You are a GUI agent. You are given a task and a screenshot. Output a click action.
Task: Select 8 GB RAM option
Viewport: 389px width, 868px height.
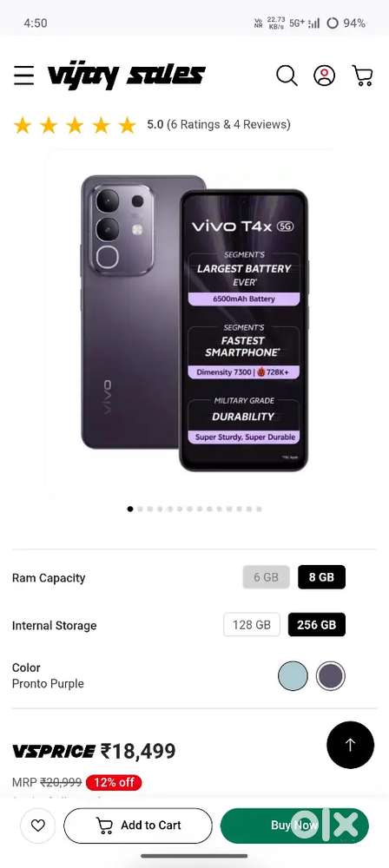(321, 577)
